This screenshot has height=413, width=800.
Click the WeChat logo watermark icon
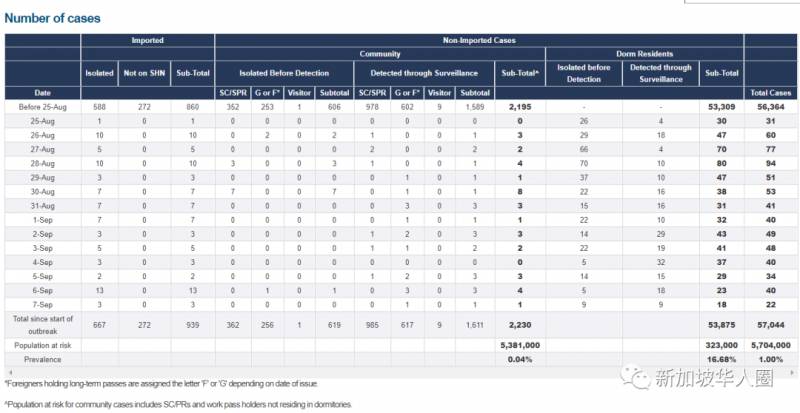click(x=634, y=373)
